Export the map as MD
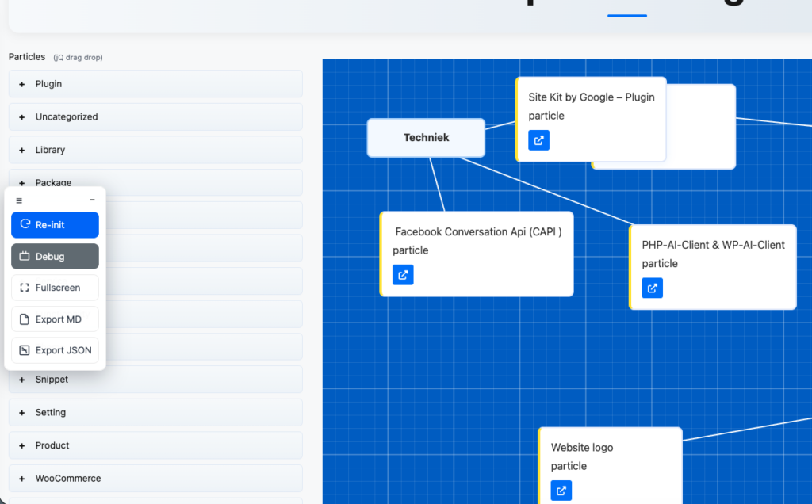 55,319
